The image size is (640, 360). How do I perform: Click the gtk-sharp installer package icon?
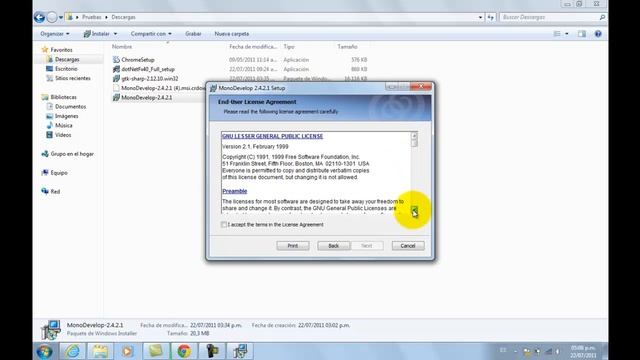coord(116,79)
